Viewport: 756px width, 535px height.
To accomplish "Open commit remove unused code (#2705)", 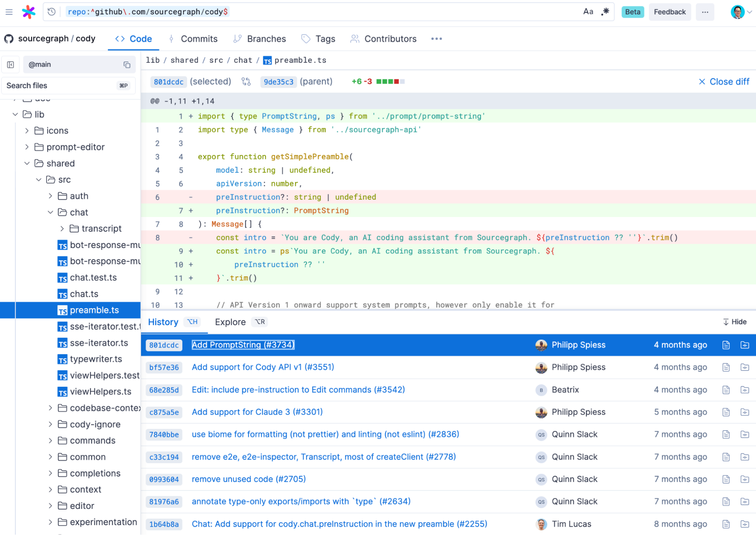I will [248, 479].
